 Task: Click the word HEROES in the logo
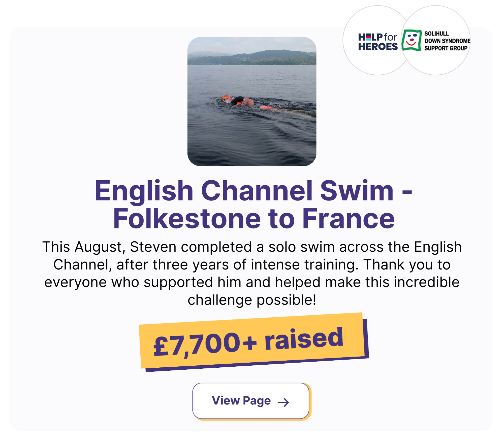click(x=378, y=47)
